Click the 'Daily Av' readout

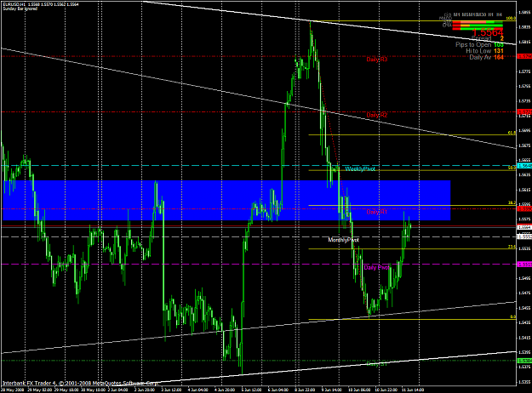(x=480, y=57)
